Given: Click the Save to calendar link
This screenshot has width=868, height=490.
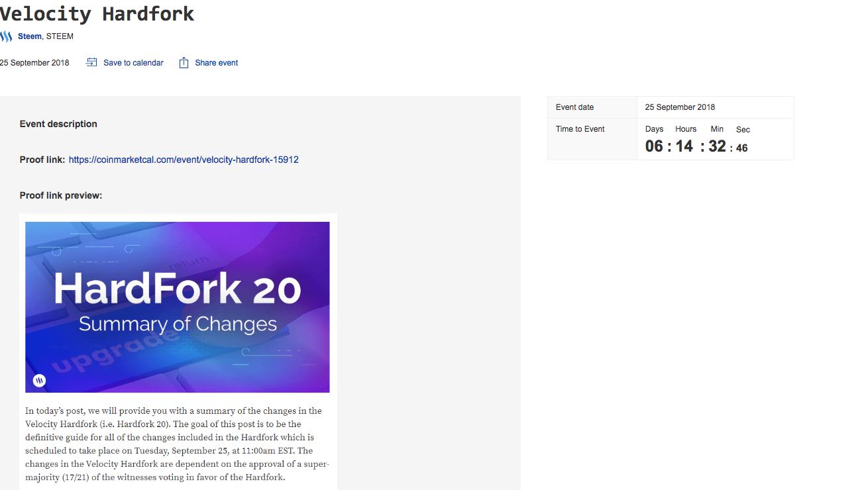Looking at the screenshot, I should [x=133, y=63].
